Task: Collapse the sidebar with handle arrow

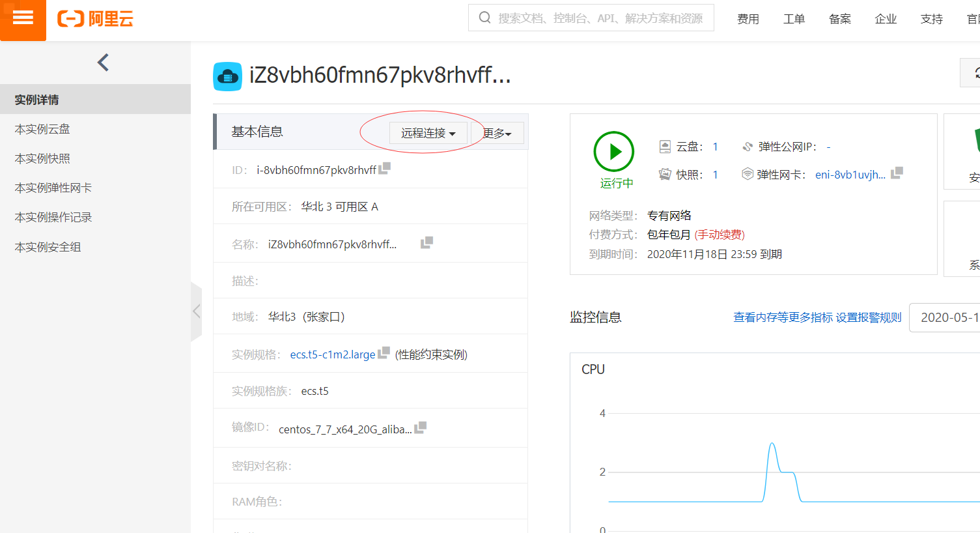Action: coord(196,311)
